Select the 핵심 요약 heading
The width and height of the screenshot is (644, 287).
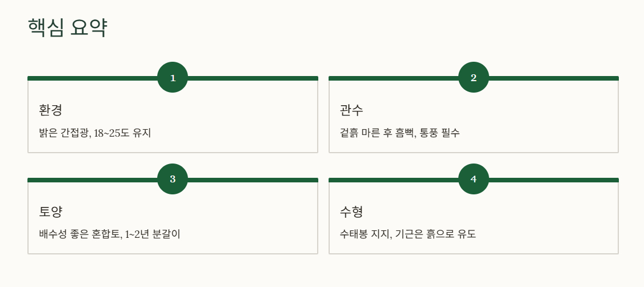(67, 28)
